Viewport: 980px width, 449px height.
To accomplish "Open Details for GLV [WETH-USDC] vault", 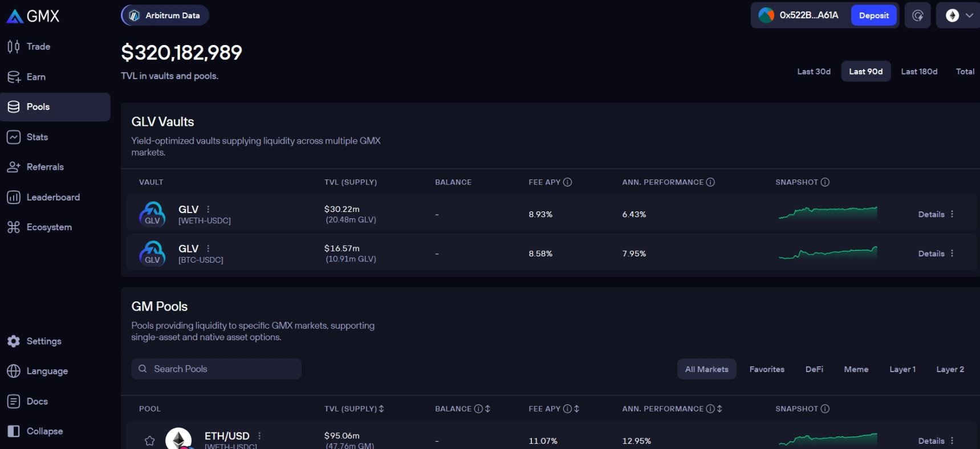I will pyautogui.click(x=931, y=214).
